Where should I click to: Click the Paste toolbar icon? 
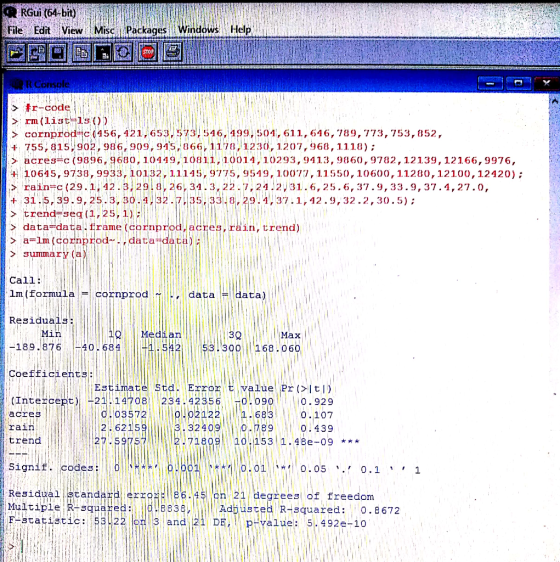coord(103,53)
